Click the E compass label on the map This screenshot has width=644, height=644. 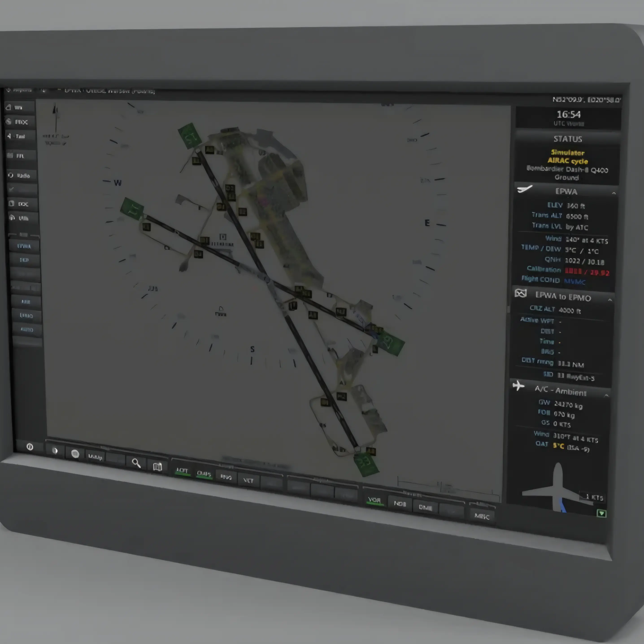click(x=427, y=223)
